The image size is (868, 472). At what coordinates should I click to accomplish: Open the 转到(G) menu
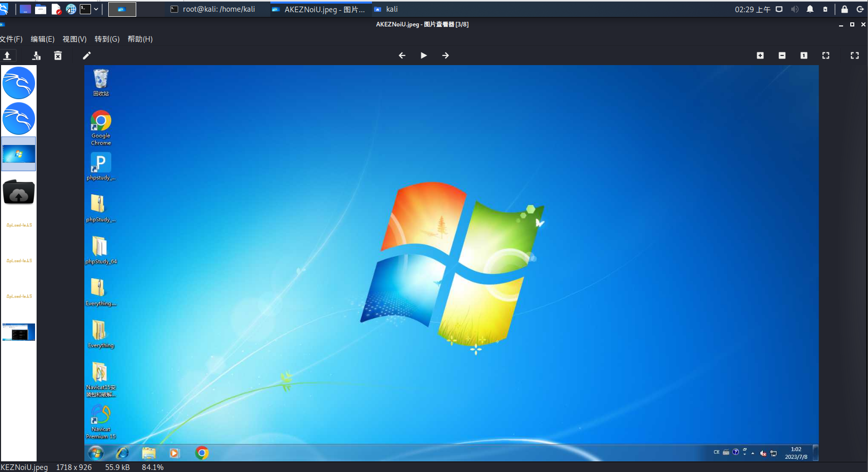[x=107, y=39]
